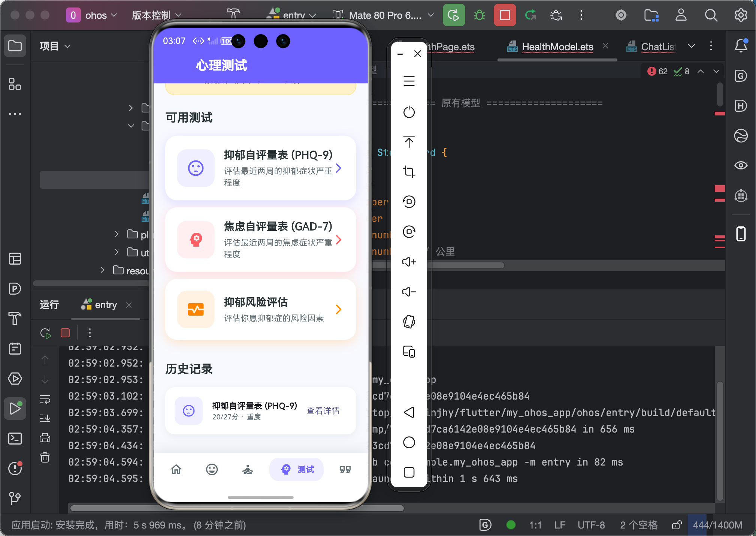Toggle read-only lock icon in status bar
The image size is (756, 536).
pos(676,525)
